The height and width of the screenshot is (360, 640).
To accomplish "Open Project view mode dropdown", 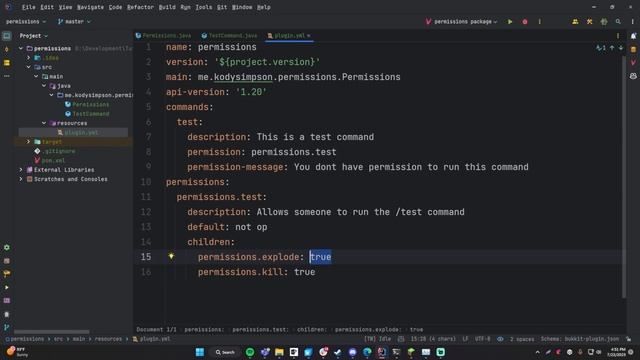I will point(33,36).
